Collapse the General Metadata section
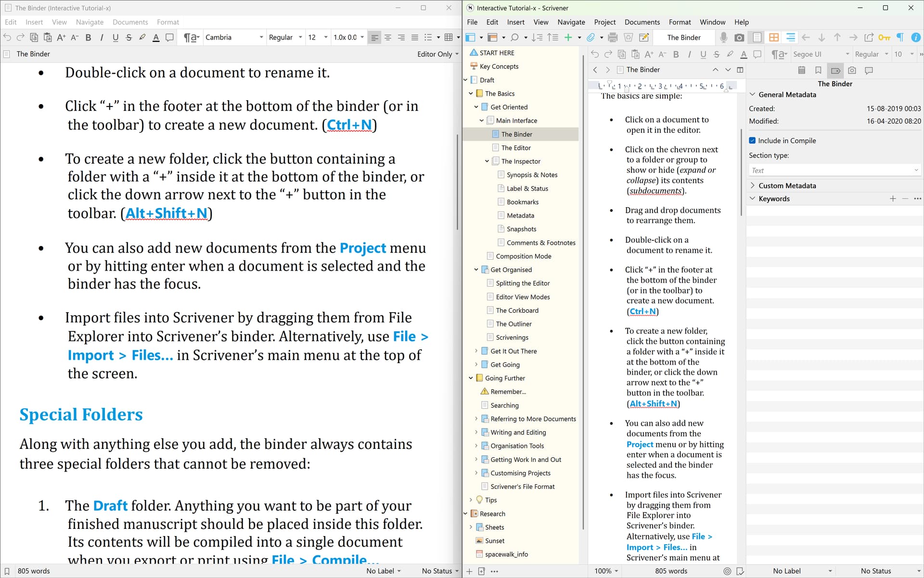 click(x=752, y=94)
